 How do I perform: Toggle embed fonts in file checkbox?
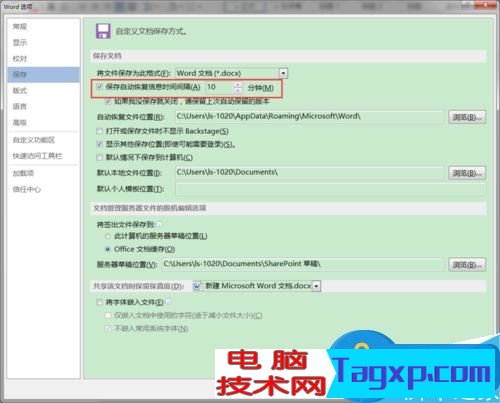pyautogui.click(x=99, y=302)
